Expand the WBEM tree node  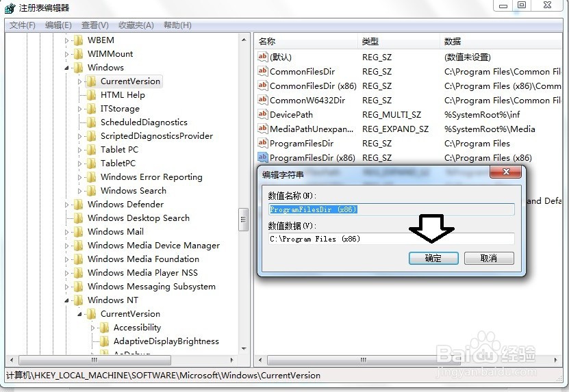tap(66, 40)
